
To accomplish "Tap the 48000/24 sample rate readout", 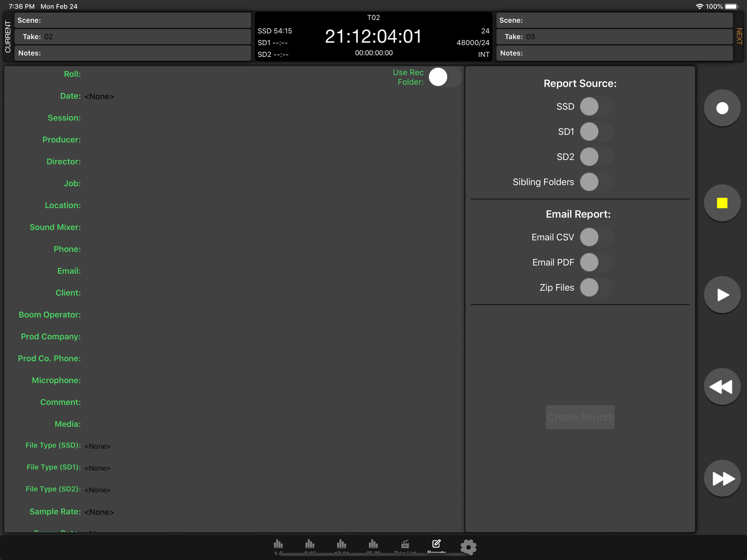I will (473, 43).
